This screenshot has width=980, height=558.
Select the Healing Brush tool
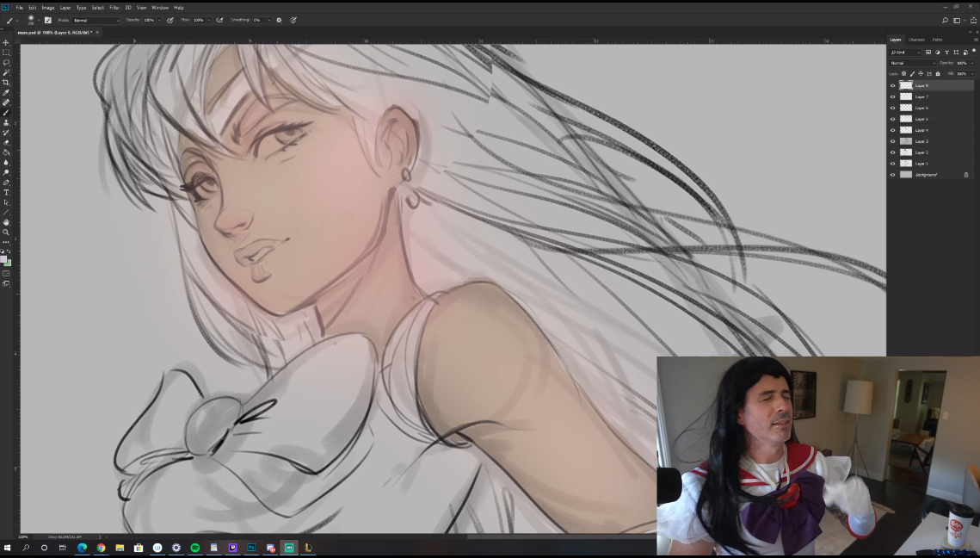pos(6,102)
